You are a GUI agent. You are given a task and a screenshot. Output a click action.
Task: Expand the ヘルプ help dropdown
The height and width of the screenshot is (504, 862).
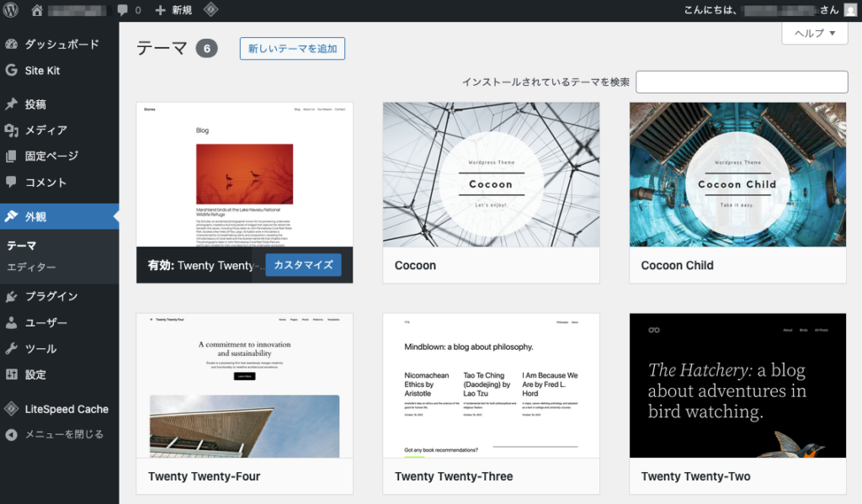pos(815,33)
